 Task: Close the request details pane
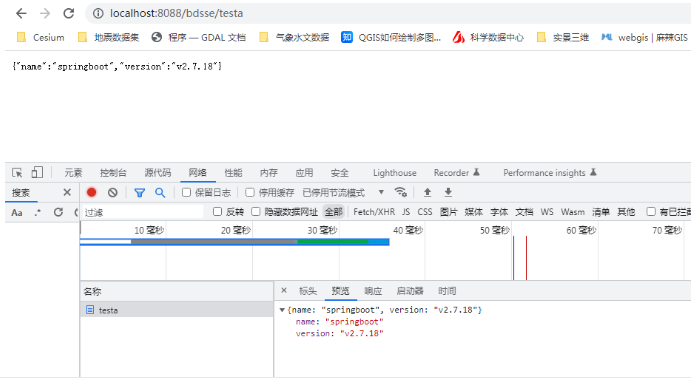[x=284, y=290]
